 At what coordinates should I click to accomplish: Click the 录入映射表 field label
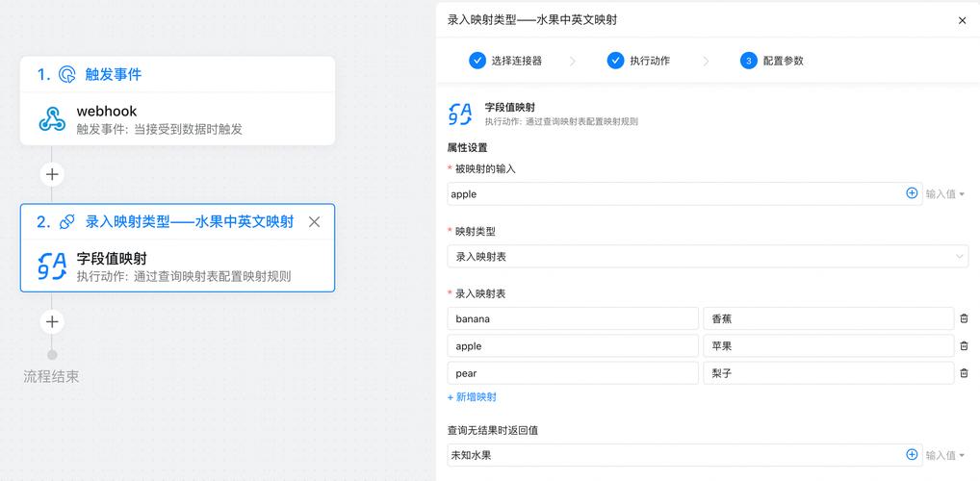point(480,293)
